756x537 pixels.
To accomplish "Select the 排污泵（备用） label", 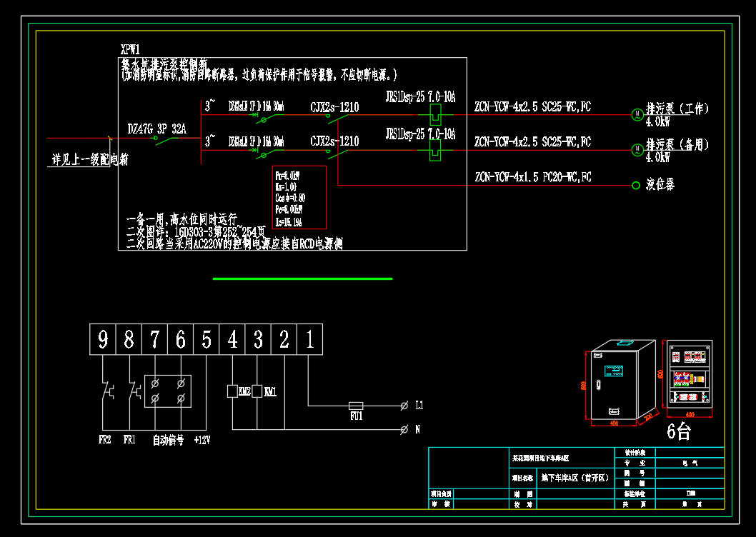I will 677,144.
